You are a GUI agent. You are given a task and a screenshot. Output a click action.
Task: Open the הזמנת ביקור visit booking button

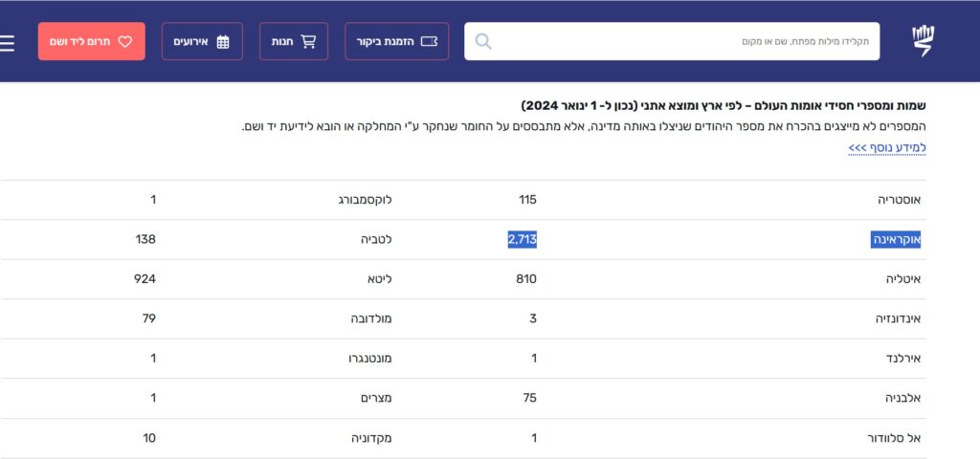(x=397, y=41)
